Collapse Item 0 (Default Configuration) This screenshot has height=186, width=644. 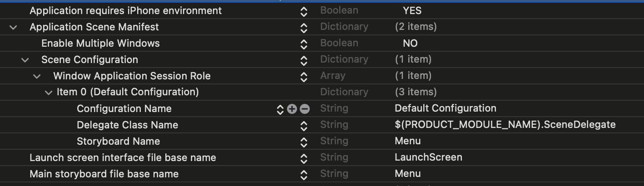point(49,93)
